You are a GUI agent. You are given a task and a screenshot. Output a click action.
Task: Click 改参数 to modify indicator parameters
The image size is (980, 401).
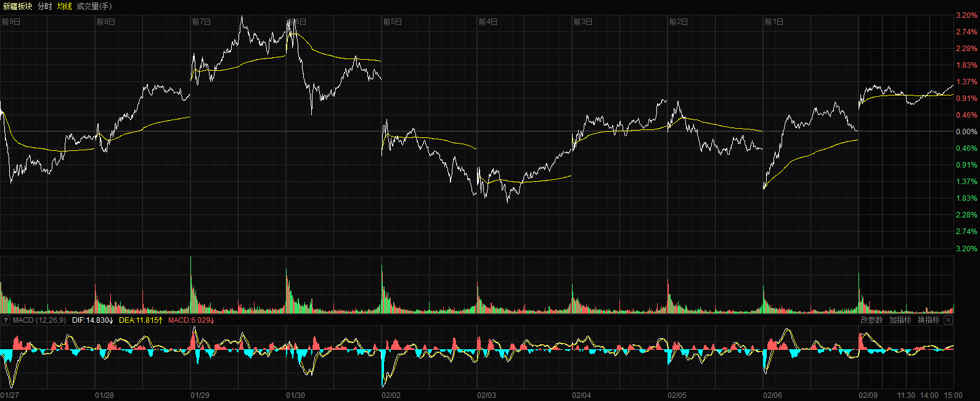pos(872,320)
